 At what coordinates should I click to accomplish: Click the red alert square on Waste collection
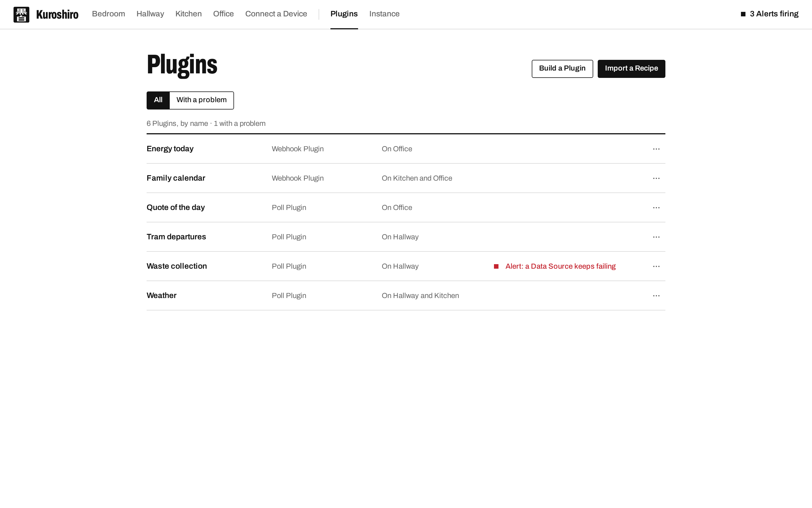(496, 266)
